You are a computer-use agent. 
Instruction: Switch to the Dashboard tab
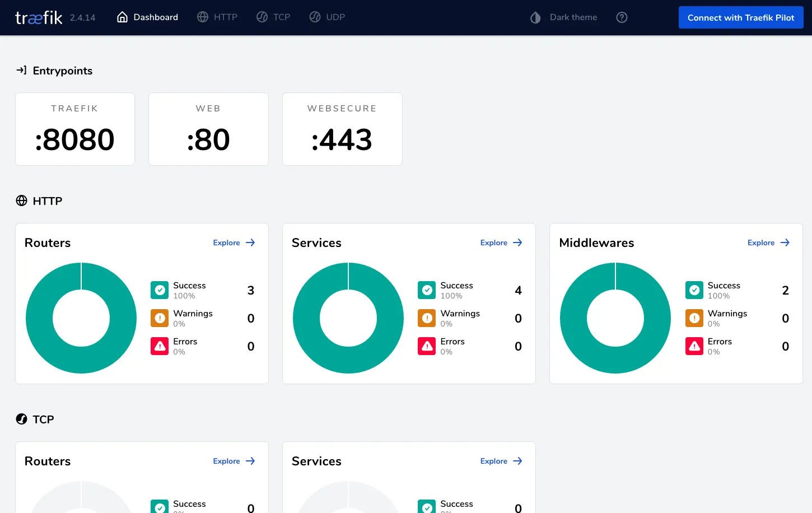[x=155, y=17]
